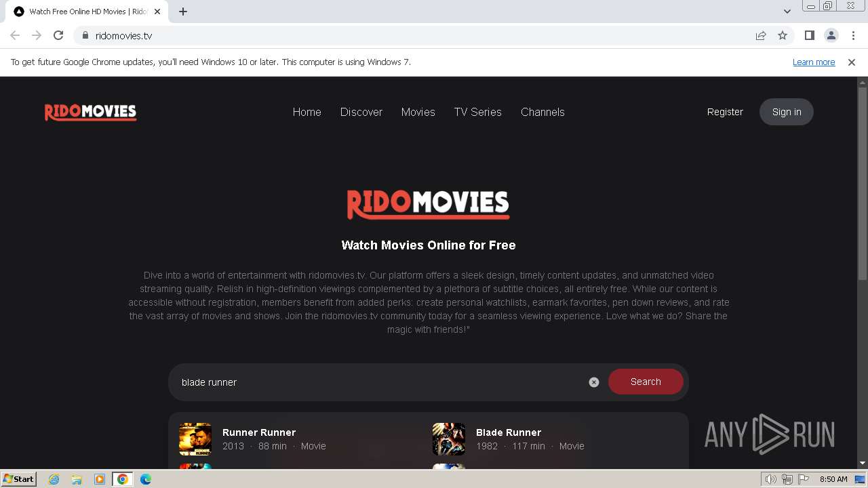868x488 pixels.
Task: Click Runner Runner poster thumbnail
Action: coord(195,439)
